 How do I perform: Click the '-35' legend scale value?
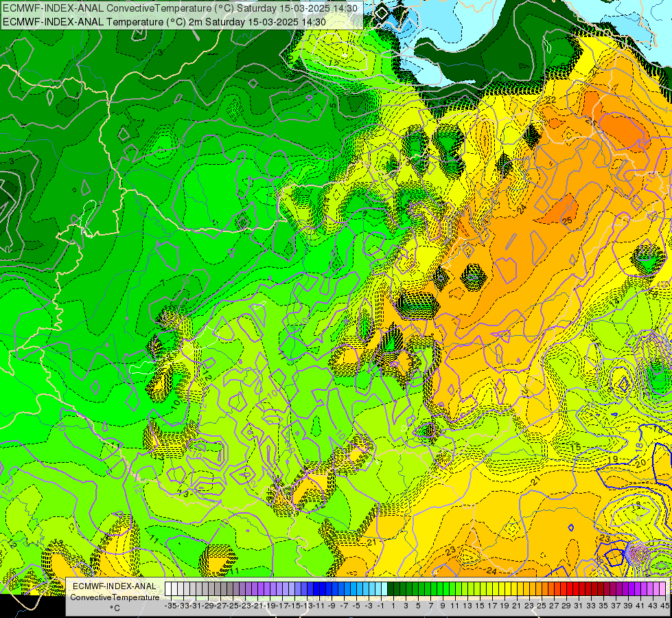170,606
